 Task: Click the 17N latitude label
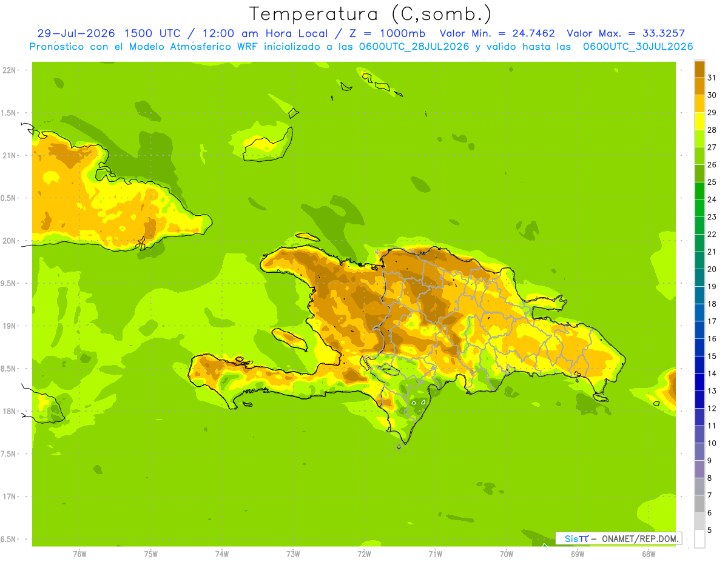[9, 497]
